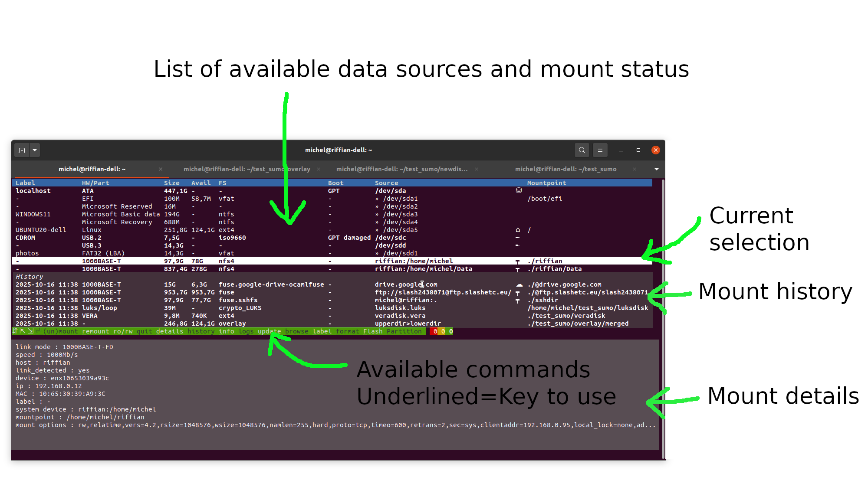Click the network icon beside ./@ftp.slashetc.eu
The width and height of the screenshot is (868, 477).
(x=517, y=293)
